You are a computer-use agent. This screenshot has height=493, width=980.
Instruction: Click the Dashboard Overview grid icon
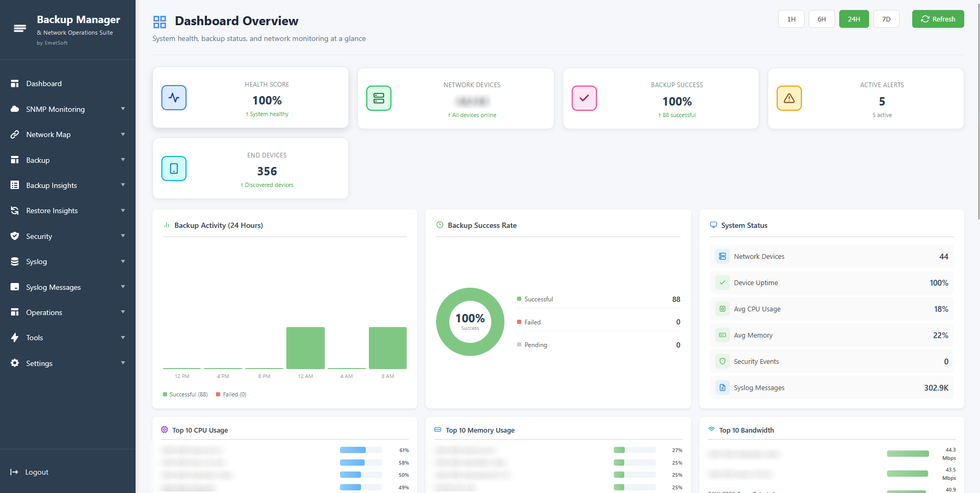pos(160,22)
